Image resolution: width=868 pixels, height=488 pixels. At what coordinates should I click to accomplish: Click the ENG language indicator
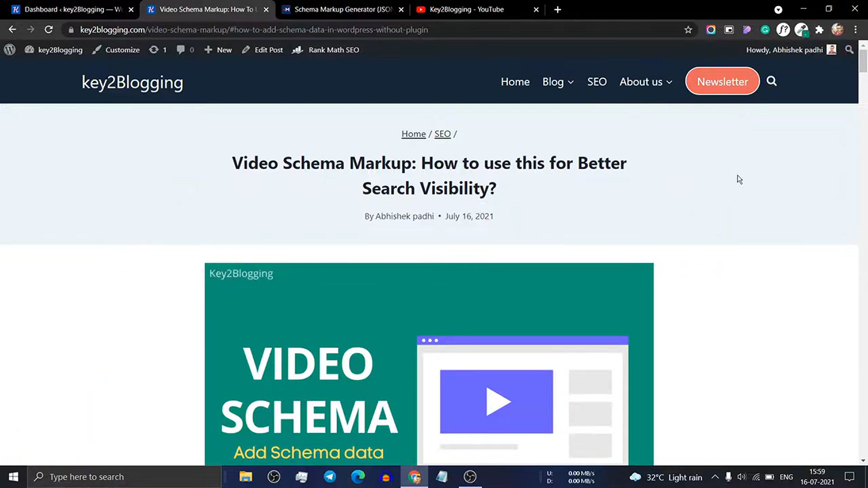[786, 477]
